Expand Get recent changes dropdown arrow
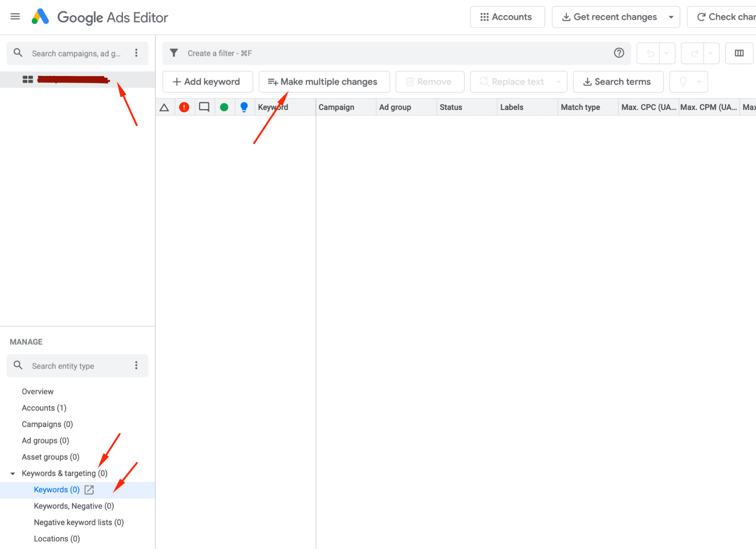Image resolution: width=756 pixels, height=549 pixels. [671, 17]
